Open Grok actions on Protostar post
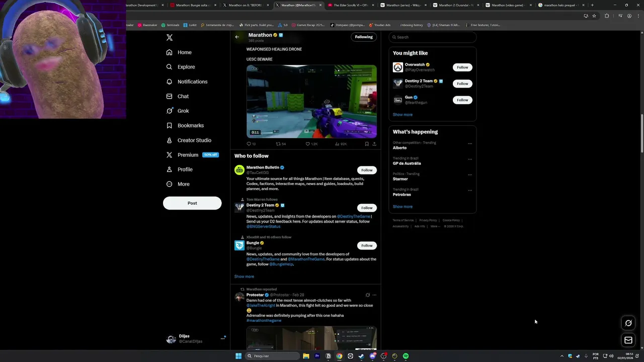The height and width of the screenshot is (362, 644). (367, 295)
